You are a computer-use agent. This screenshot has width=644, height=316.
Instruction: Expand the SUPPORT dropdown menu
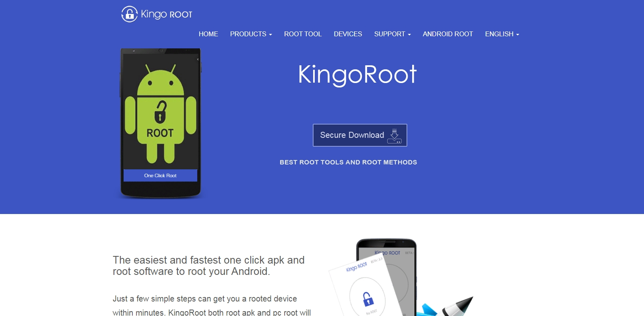pyautogui.click(x=392, y=34)
